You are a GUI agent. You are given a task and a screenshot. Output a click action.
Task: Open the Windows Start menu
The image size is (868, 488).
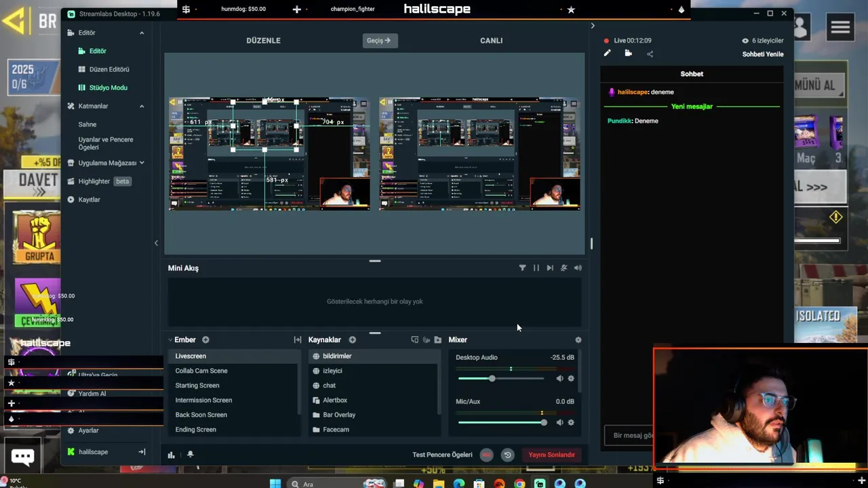[x=275, y=484]
